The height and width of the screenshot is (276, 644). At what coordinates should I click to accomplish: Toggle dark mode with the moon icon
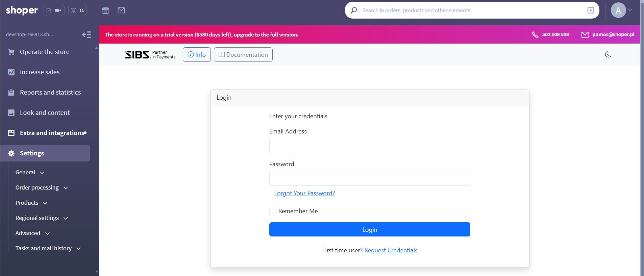[x=608, y=54]
